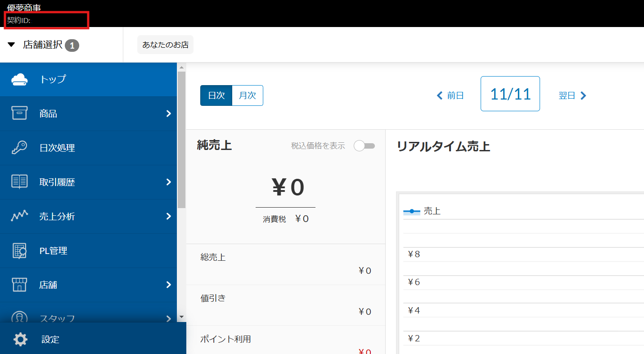This screenshot has width=644, height=354.
Task: Go to next day with 翌日
Action: click(572, 95)
